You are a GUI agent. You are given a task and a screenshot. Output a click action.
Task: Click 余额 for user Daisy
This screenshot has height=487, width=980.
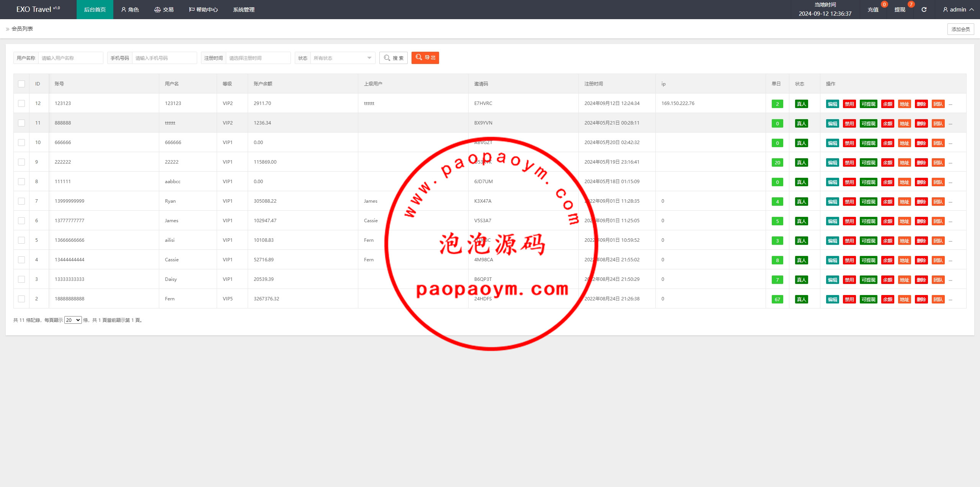coord(887,280)
